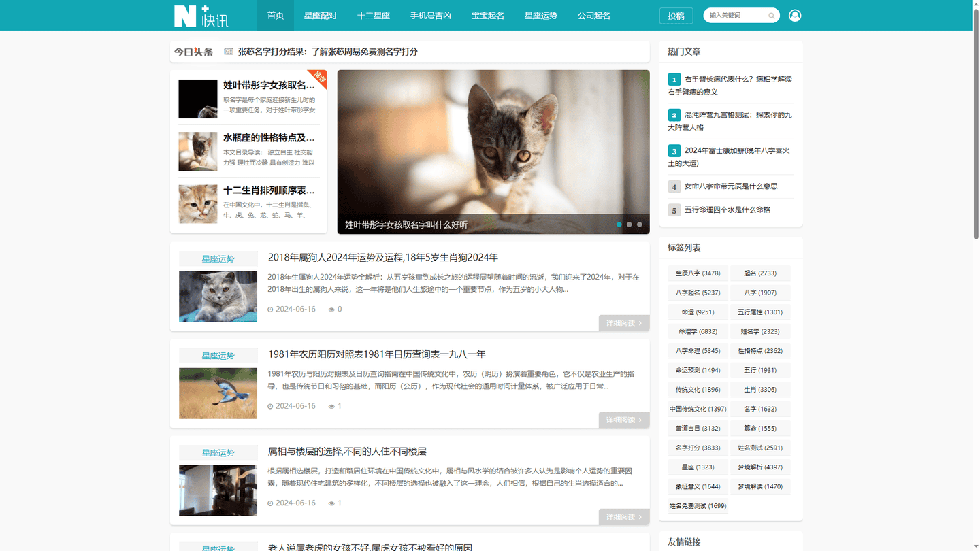Navigate to 宝宝起名

coord(488,15)
